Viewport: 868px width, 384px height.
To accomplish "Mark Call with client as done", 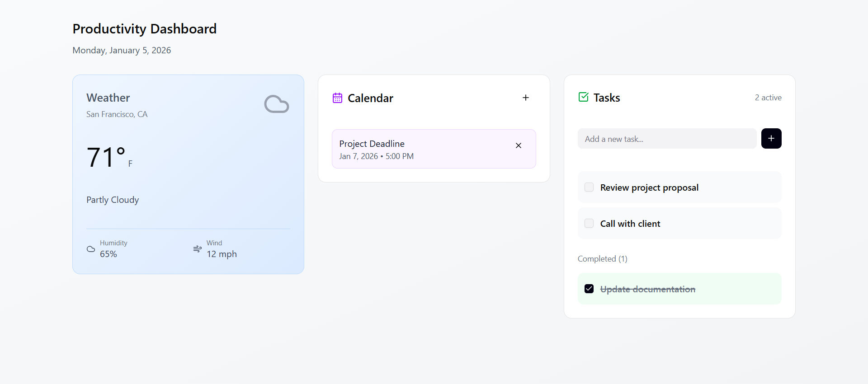I will coord(589,223).
